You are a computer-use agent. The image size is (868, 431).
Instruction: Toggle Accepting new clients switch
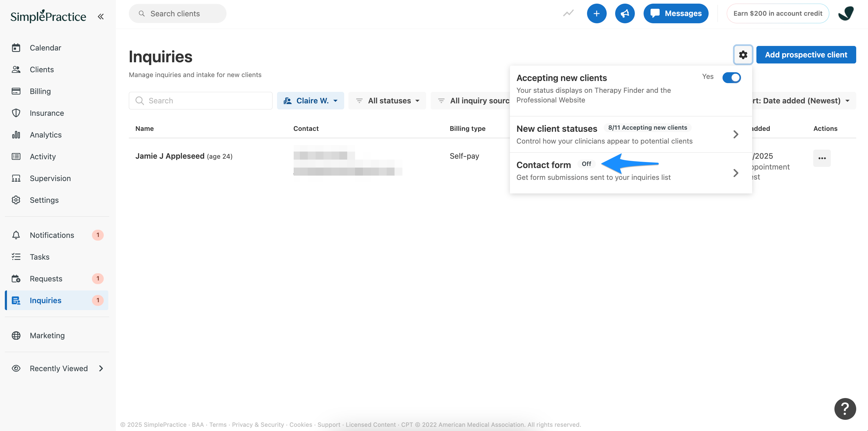click(732, 78)
